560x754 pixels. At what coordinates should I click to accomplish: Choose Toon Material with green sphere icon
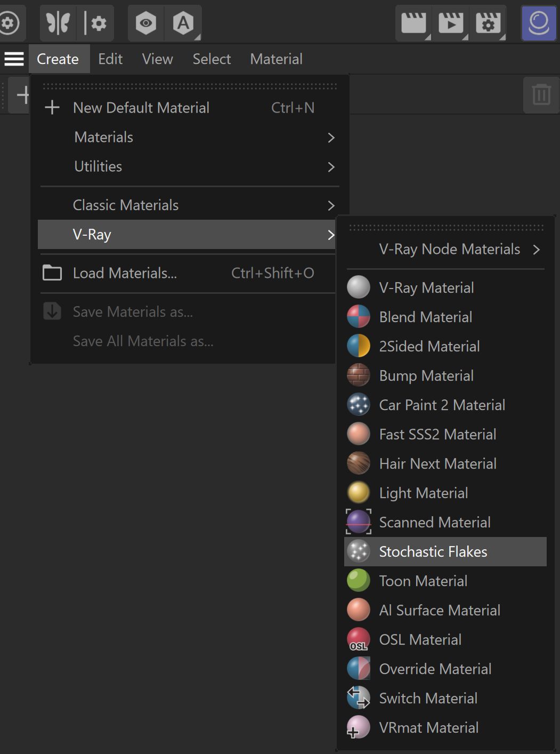tap(445, 581)
